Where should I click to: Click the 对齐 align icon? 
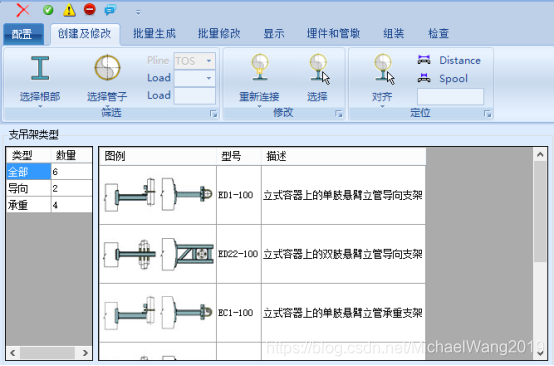pyautogui.click(x=384, y=68)
